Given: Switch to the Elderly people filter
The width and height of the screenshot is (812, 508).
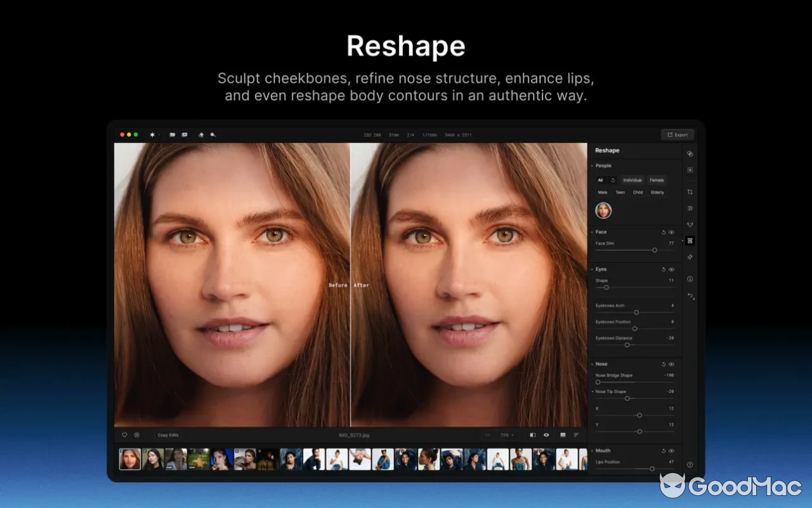Looking at the screenshot, I should click(658, 192).
